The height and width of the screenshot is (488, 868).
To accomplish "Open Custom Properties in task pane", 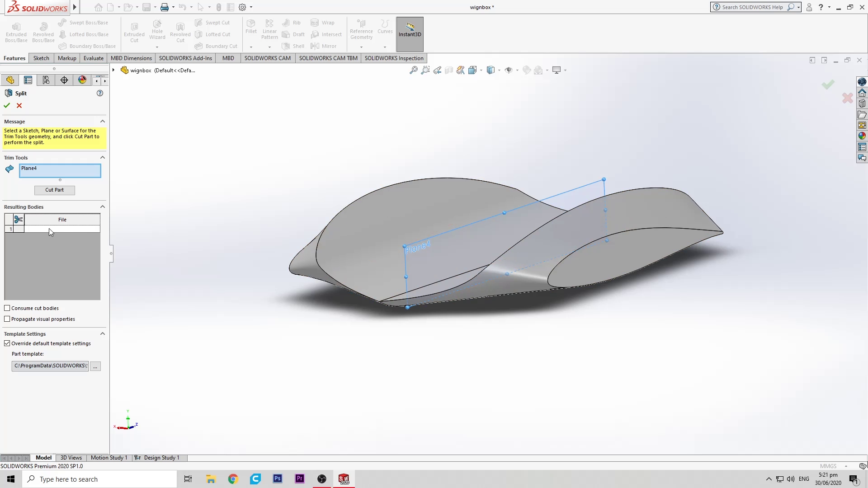I will point(862,147).
